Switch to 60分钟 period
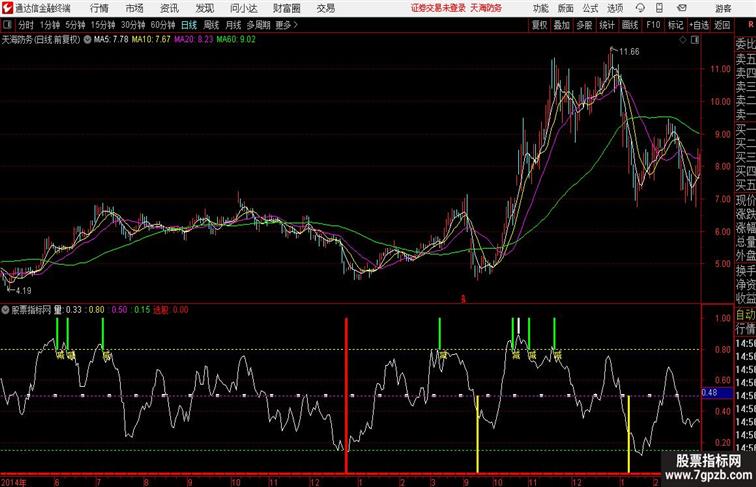Image resolution: width=756 pixels, height=487 pixels. pyautogui.click(x=162, y=25)
